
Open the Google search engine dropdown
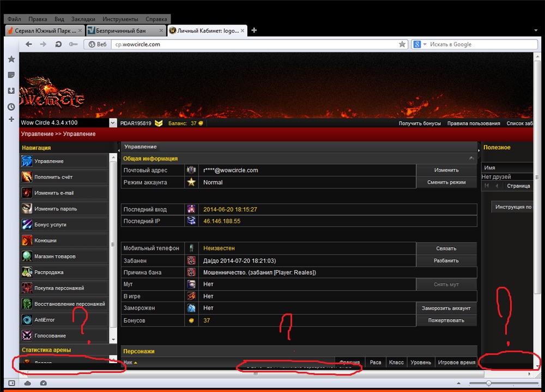tap(425, 44)
